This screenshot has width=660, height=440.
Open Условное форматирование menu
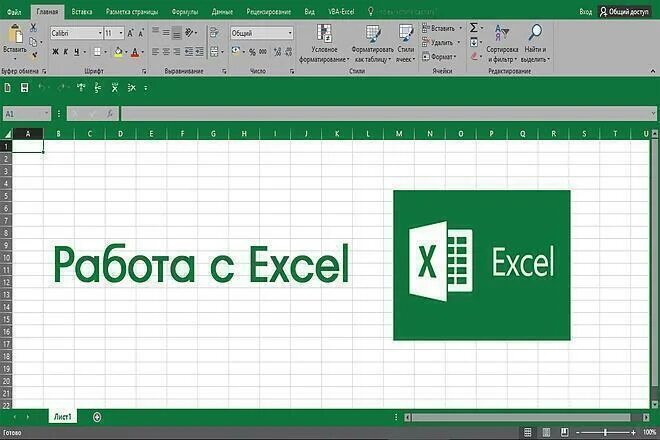324,44
